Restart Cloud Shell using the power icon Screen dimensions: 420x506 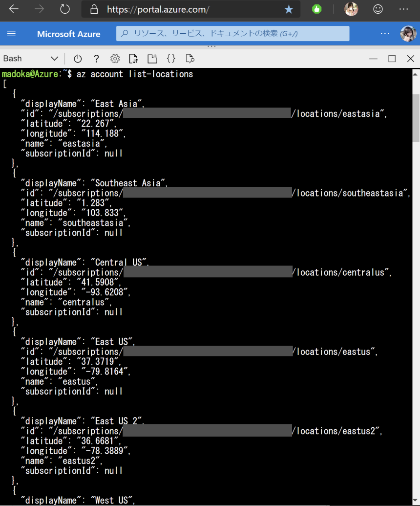pos(78,58)
